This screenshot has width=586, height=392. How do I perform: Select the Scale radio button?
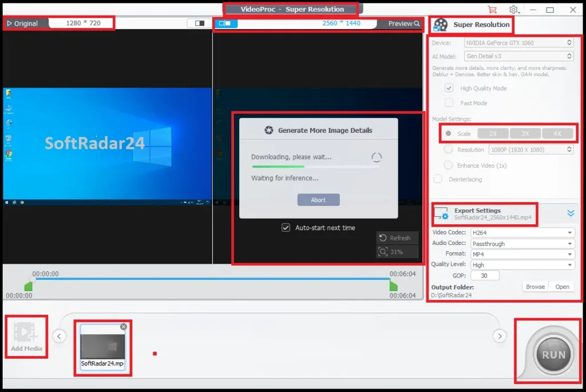point(449,133)
